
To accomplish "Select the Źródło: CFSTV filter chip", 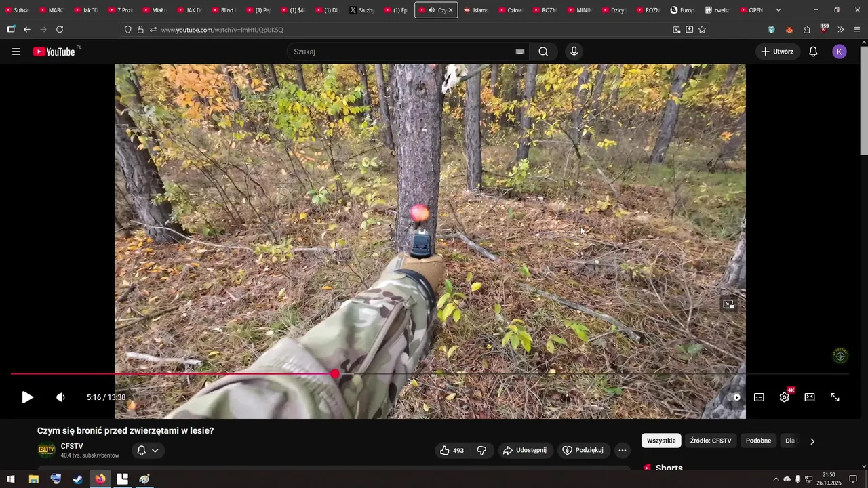I will click(x=711, y=441).
